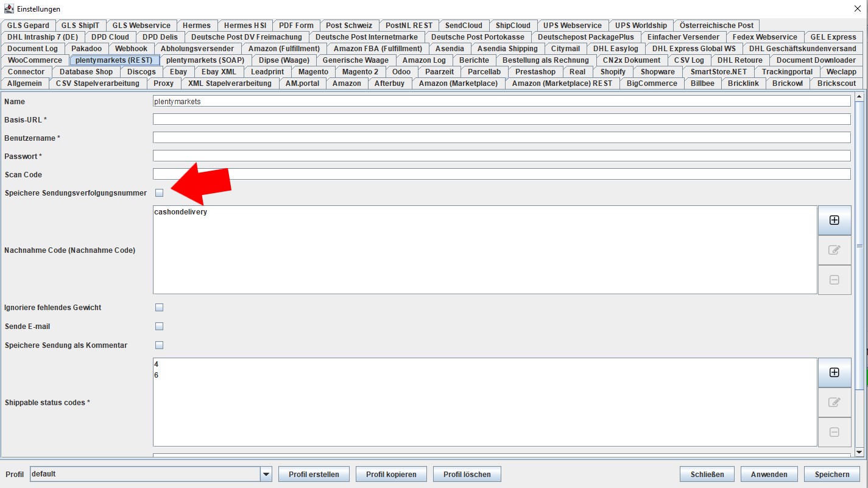Screen dimensions: 868x488
Task: Open the UPS Webservice tab
Action: (573, 26)
